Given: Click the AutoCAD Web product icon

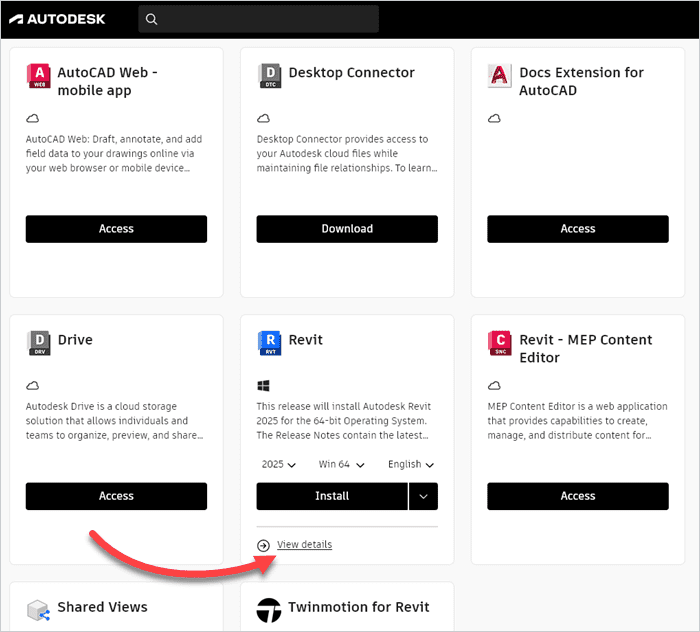Looking at the screenshot, I should 39,76.
